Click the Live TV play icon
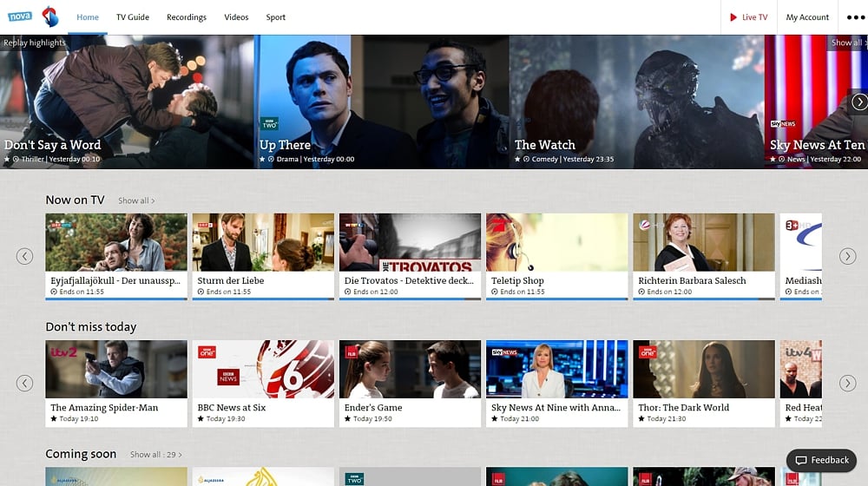This screenshot has height=486, width=868. coord(733,17)
